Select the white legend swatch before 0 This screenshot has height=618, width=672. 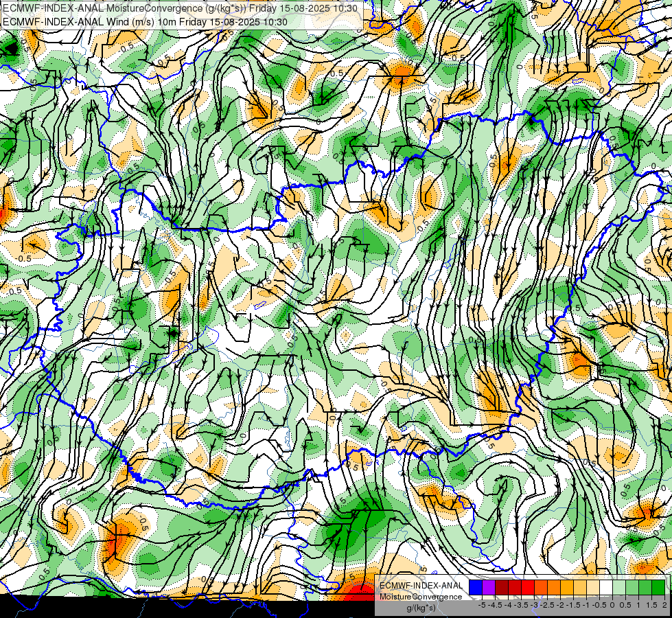606,587
